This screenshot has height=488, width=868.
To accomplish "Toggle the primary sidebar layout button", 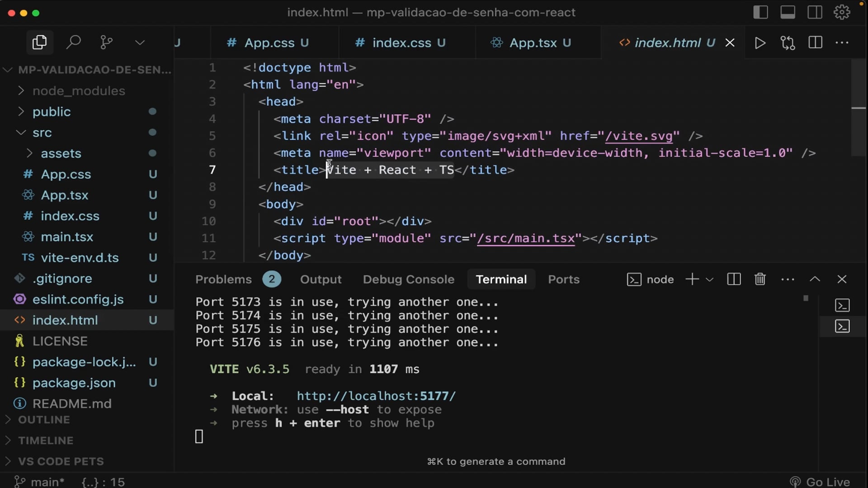I will pyautogui.click(x=760, y=12).
